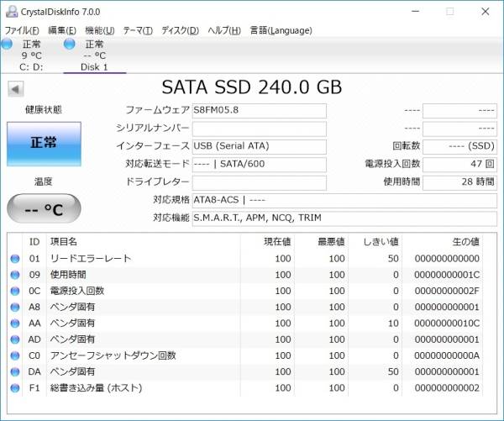Viewport: 504px width, 421px height.
Task: Click the standard field ATA8-ACS
Action: (344, 200)
